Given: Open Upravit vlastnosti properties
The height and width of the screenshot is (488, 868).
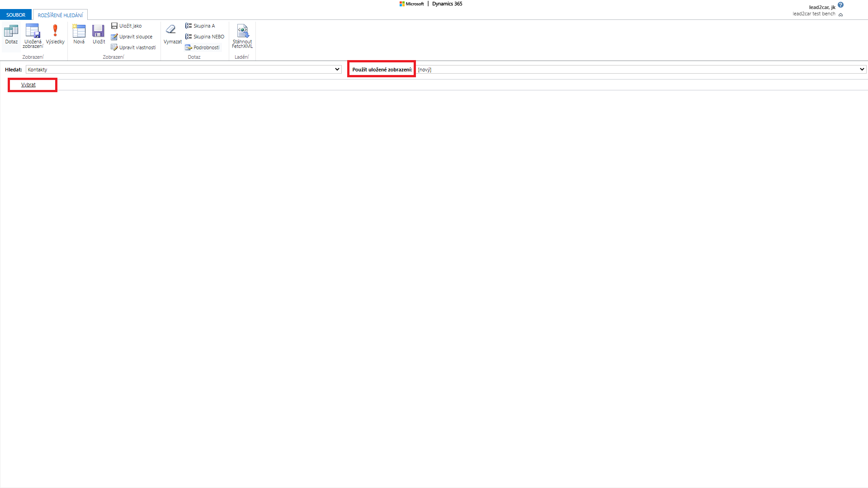Looking at the screenshot, I should click(x=133, y=47).
